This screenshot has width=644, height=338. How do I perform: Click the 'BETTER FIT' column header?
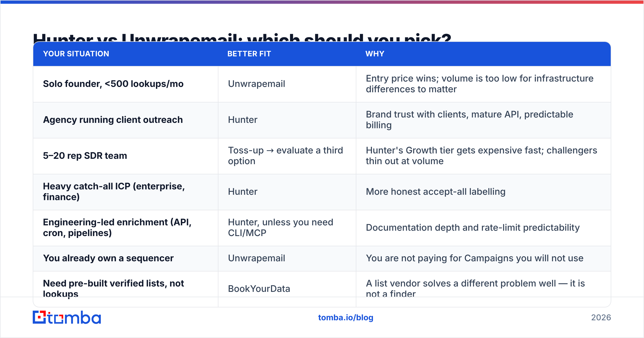[249, 54]
